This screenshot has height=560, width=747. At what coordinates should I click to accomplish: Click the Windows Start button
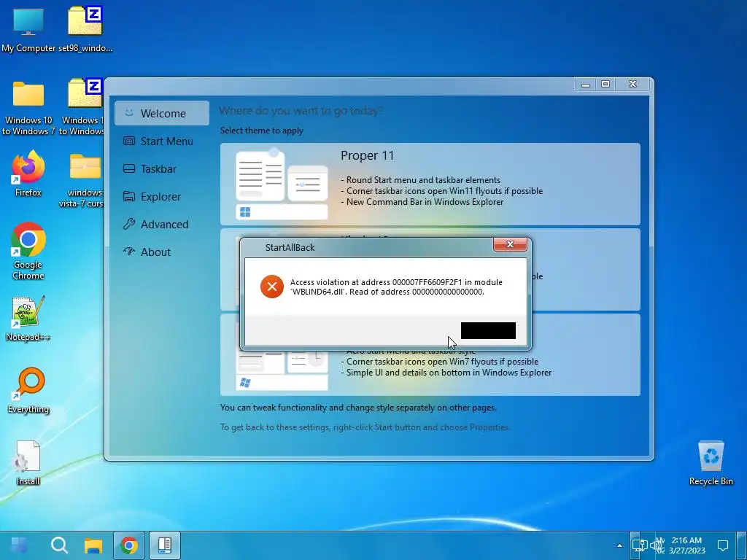tap(19, 545)
